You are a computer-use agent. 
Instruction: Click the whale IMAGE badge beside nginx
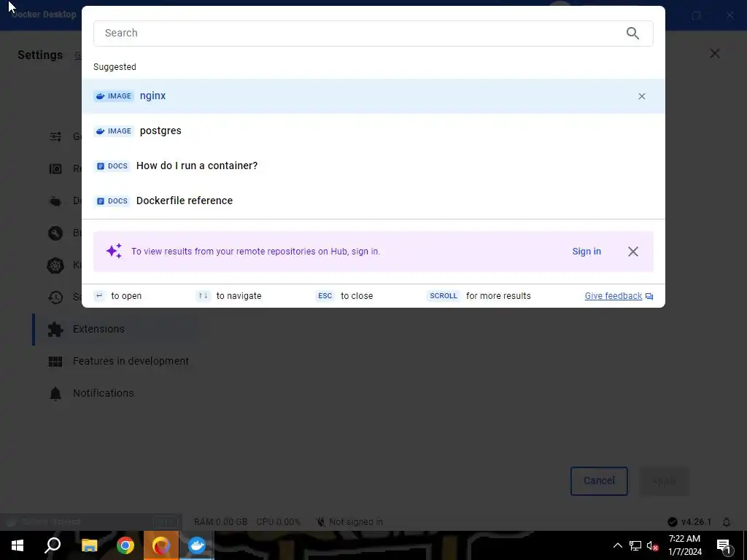114,96
